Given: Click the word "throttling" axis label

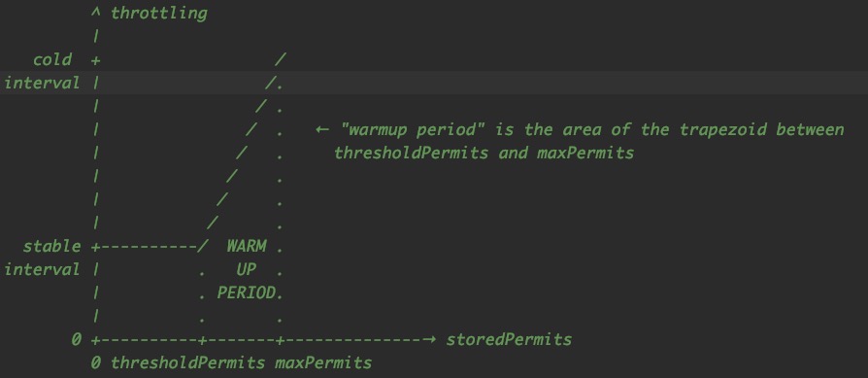Looking at the screenshot, I should (159, 14).
